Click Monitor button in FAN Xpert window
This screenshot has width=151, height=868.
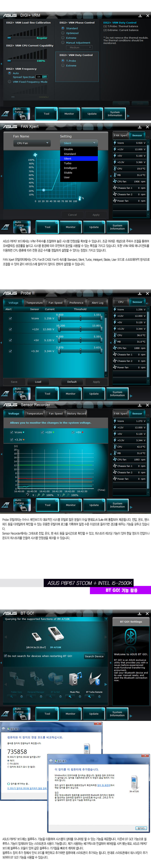(71, 227)
